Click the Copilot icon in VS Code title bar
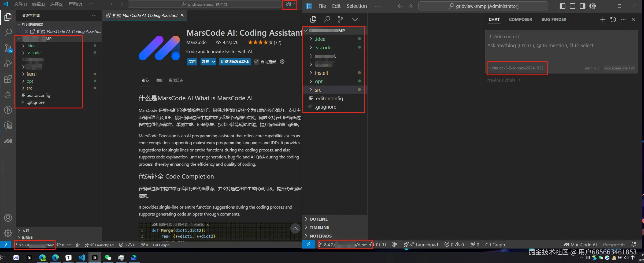644x263 pixels. point(289,4)
